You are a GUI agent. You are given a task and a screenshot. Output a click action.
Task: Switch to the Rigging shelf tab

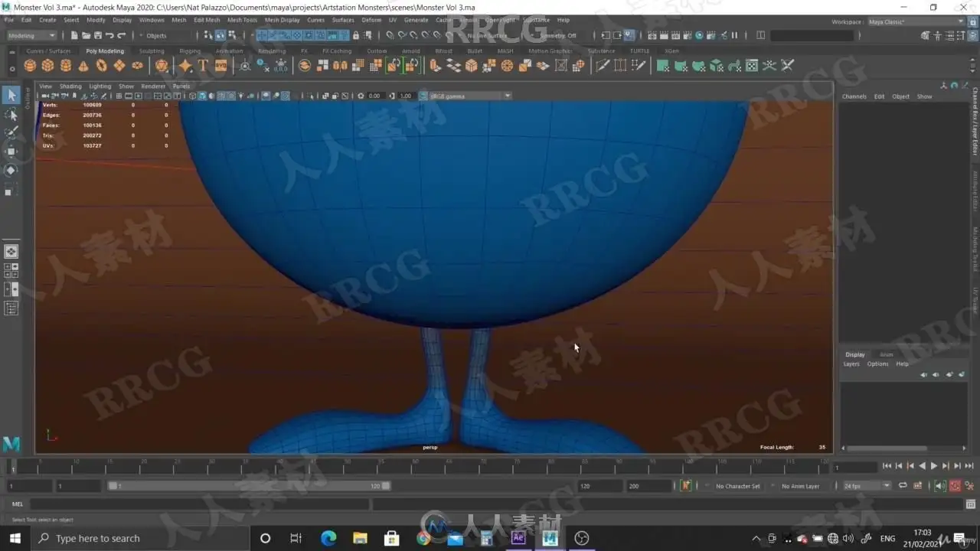tap(190, 51)
